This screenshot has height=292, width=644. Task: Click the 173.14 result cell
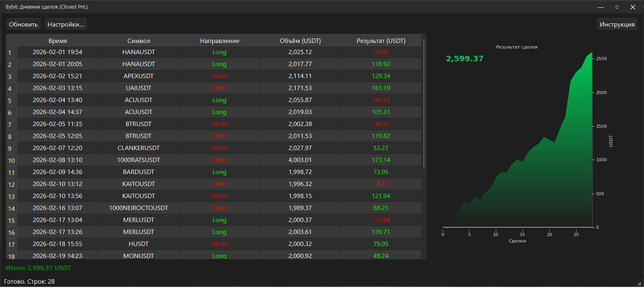[381, 160]
